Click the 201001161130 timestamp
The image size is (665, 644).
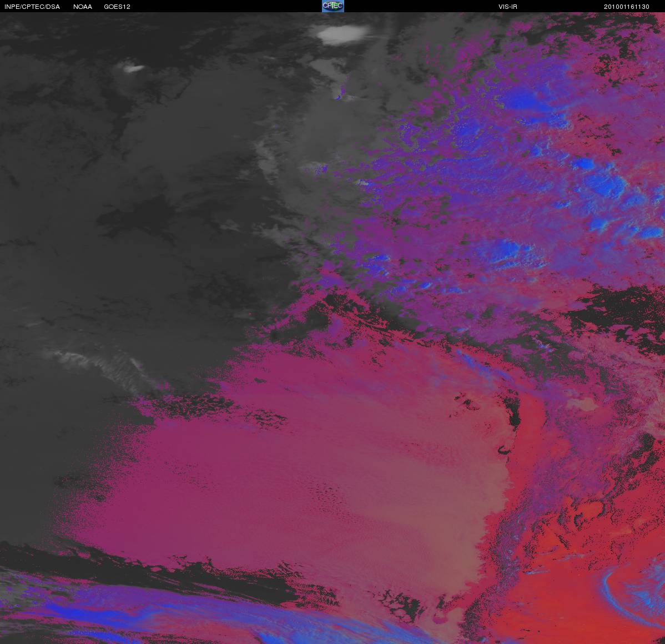tap(626, 7)
